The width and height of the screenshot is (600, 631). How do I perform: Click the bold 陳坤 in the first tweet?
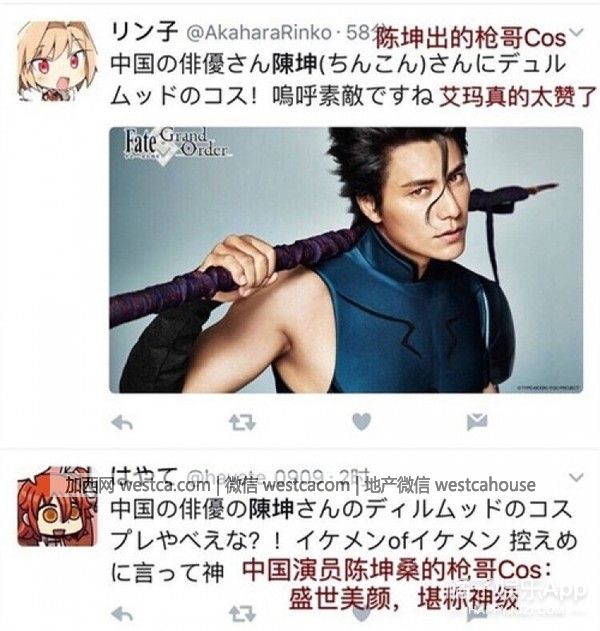295,64
